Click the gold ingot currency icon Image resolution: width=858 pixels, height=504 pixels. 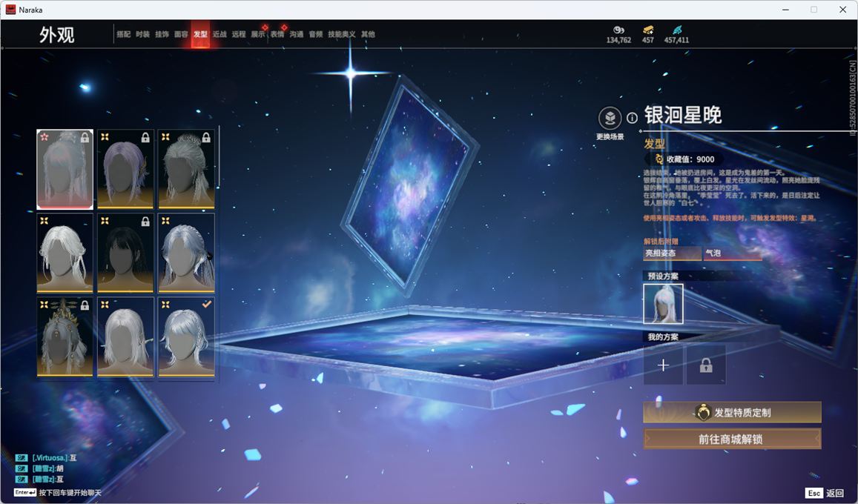(x=648, y=30)
